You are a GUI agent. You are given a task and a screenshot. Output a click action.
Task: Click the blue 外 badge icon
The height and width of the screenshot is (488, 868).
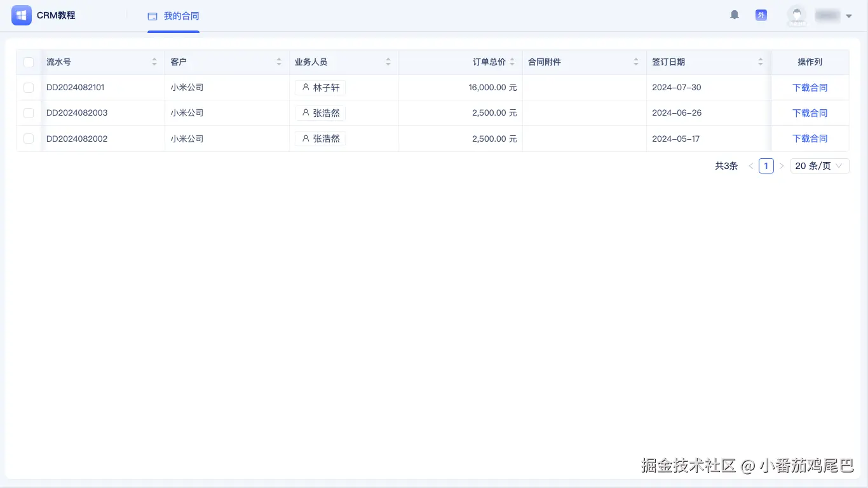click(x=761, y=15)
